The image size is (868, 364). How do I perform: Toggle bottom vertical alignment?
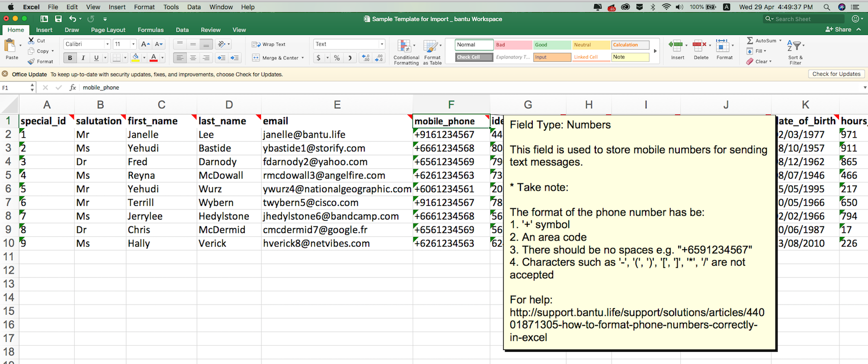206,44
